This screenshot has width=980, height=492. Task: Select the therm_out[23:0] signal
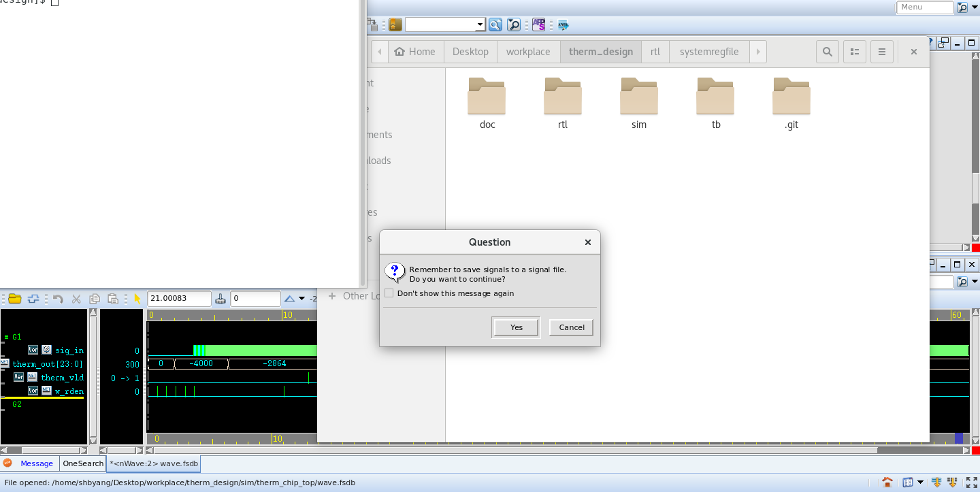pos(48,364)
